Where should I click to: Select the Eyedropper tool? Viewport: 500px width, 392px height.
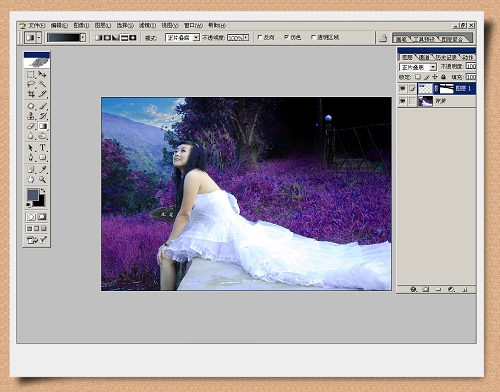(x=42, y=169)
